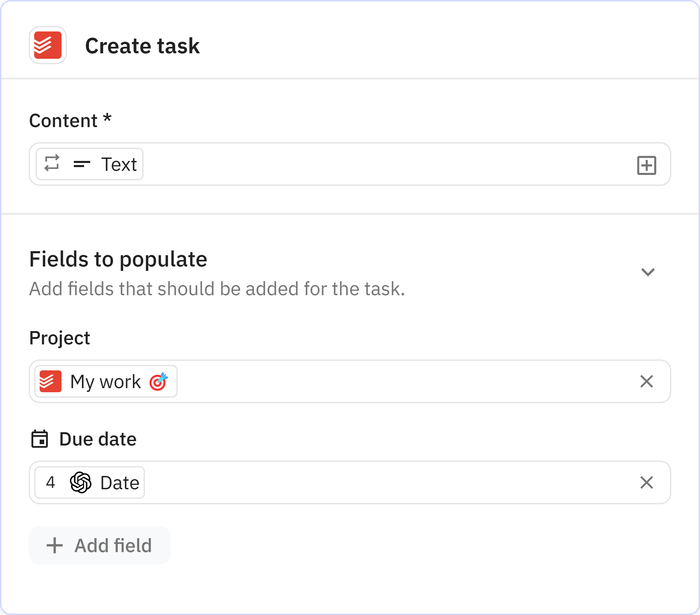Click inside the Content input field

(x=377, y=164)
